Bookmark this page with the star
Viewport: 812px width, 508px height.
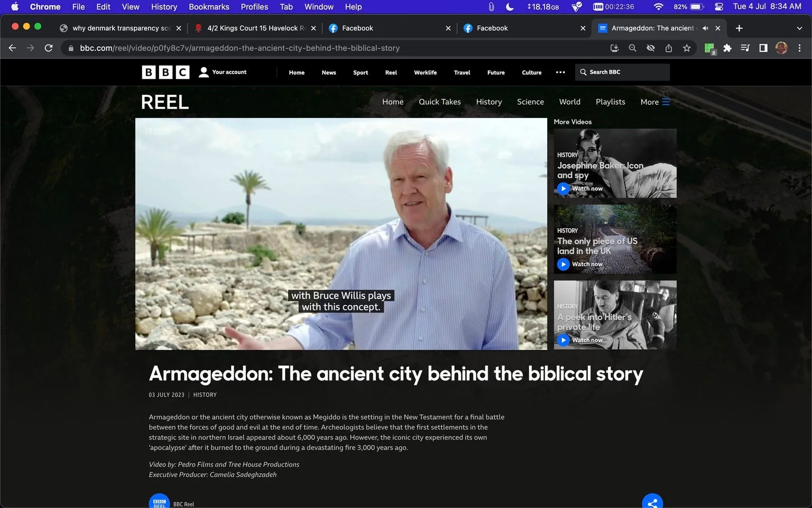coord(687,48)
